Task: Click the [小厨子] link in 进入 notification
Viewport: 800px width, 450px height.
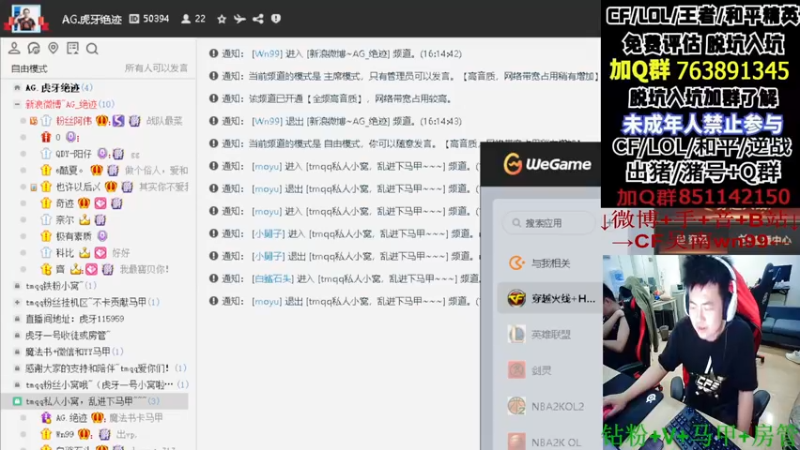Action: pos(268,234)
